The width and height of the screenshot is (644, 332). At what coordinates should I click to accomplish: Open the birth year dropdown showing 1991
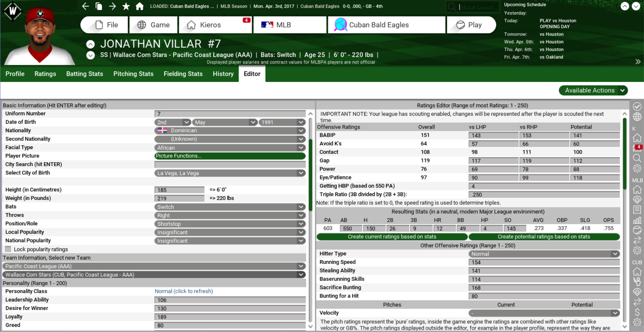[x=282, y=122]
